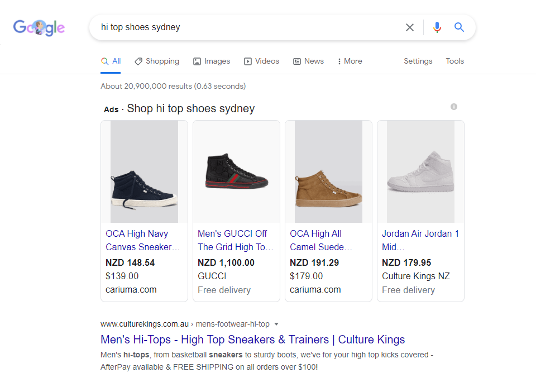Open Settings menu
The height and width of the screenshot is (392, 536).
click(418, 61)
